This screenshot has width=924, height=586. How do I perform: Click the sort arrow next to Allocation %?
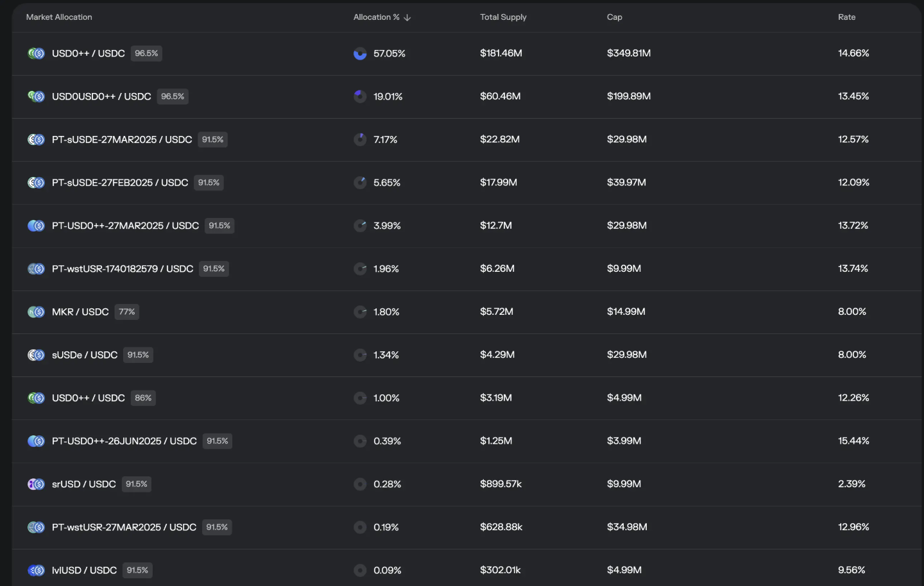click(407, 17)
